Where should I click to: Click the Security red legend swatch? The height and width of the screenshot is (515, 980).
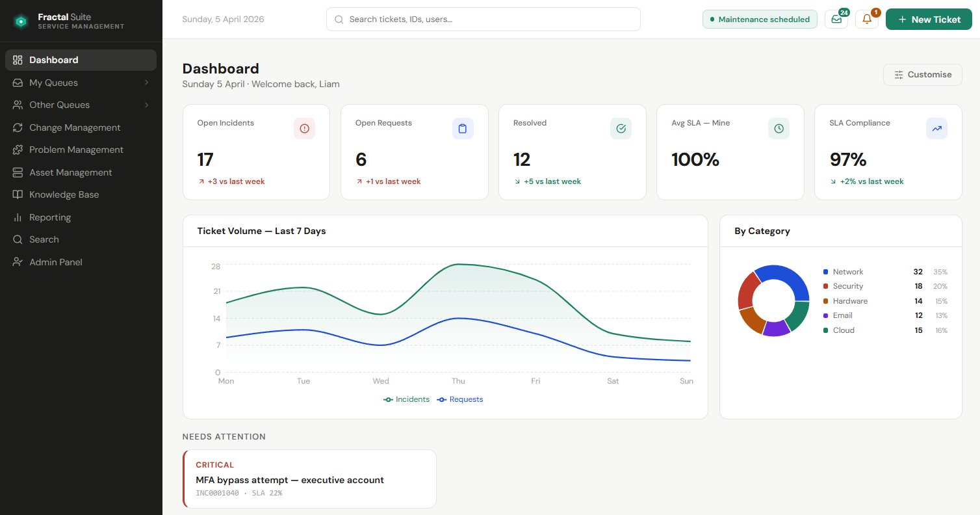point(825,286)
